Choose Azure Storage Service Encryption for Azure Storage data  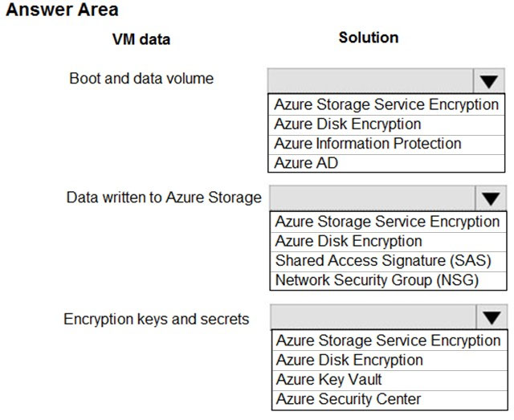388,222
